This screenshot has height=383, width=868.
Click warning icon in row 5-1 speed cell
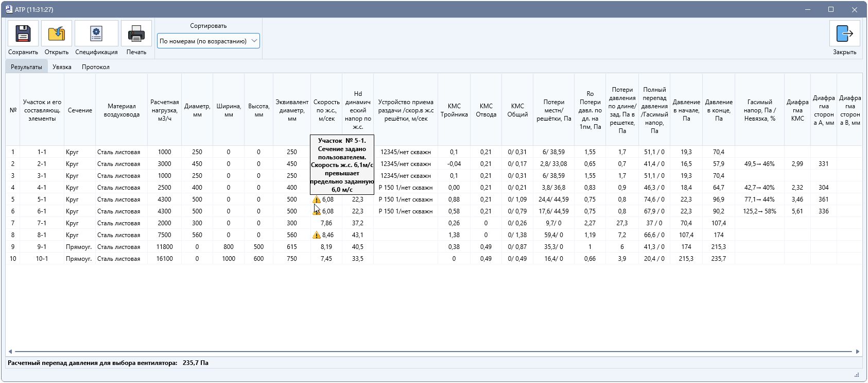317,199
